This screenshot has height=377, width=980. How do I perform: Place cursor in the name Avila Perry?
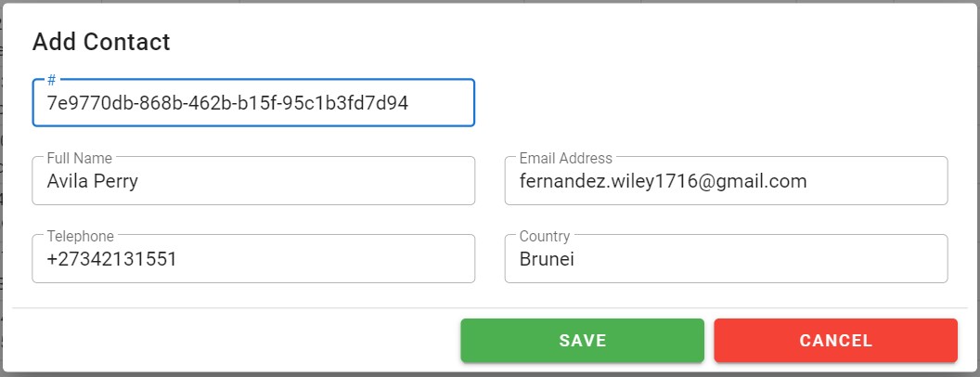[x=92, y=182]
